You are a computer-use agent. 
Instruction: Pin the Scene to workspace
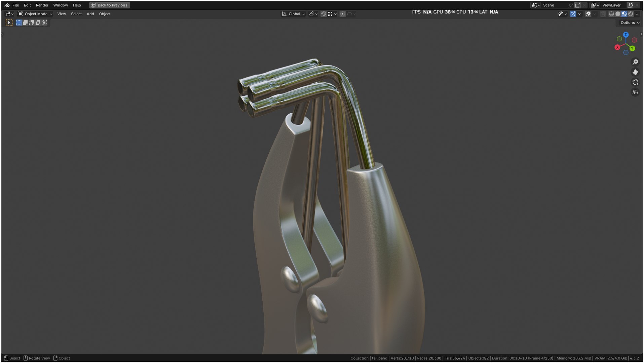[x=570, y=5]
